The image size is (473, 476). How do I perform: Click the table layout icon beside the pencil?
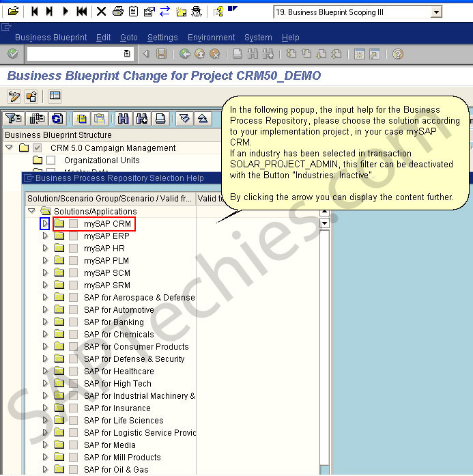(55, 96)
